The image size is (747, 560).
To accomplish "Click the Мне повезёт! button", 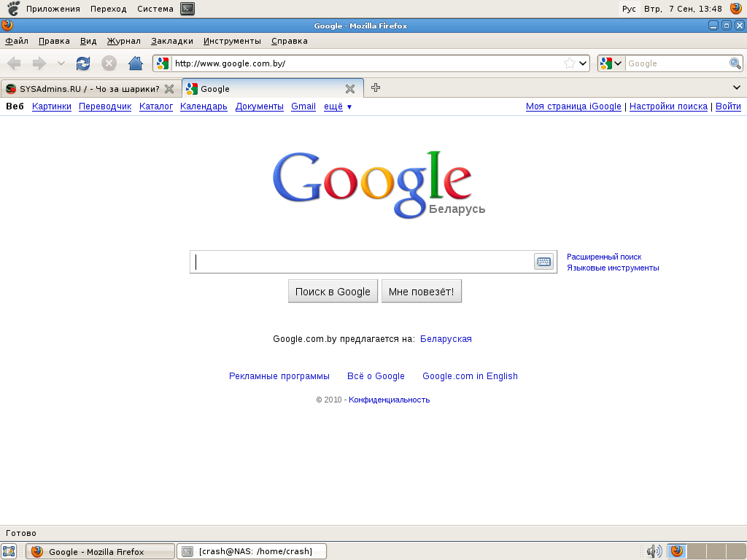I will pos(421,292).
